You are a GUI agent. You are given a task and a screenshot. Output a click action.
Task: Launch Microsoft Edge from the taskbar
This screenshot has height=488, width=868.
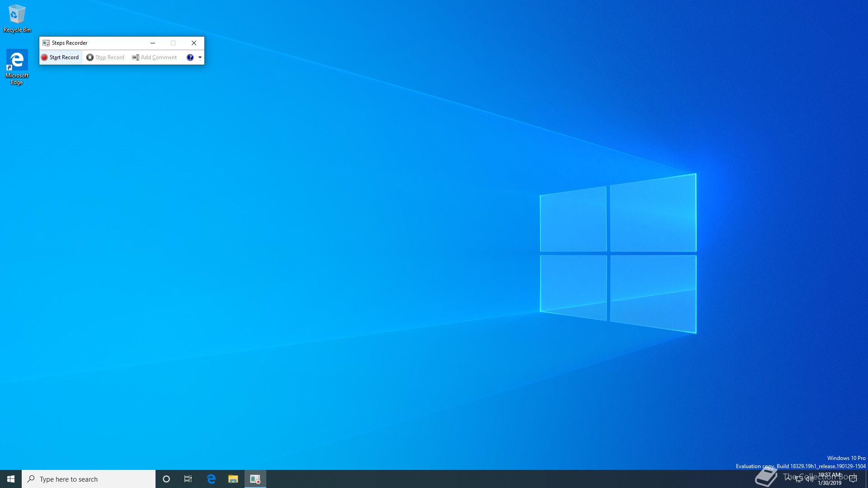211,479
